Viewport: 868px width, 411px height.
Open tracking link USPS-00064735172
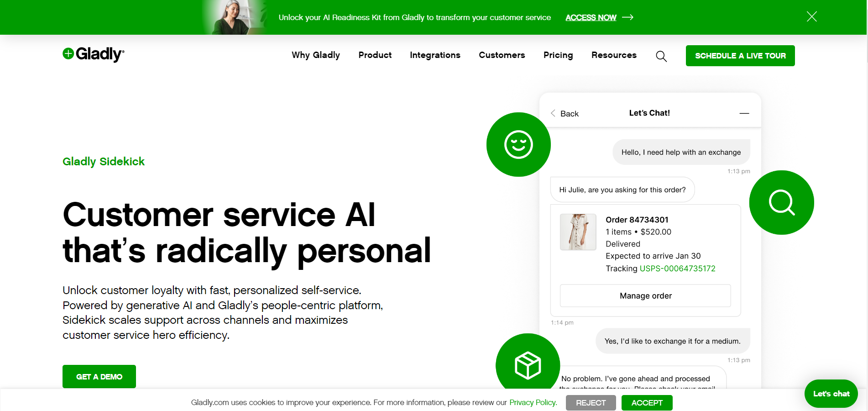pyautogui.click(x=678, y=269)
